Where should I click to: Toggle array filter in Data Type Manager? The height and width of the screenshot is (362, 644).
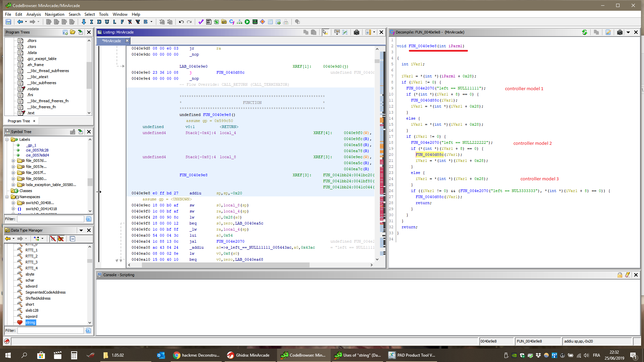pos(53,239)
